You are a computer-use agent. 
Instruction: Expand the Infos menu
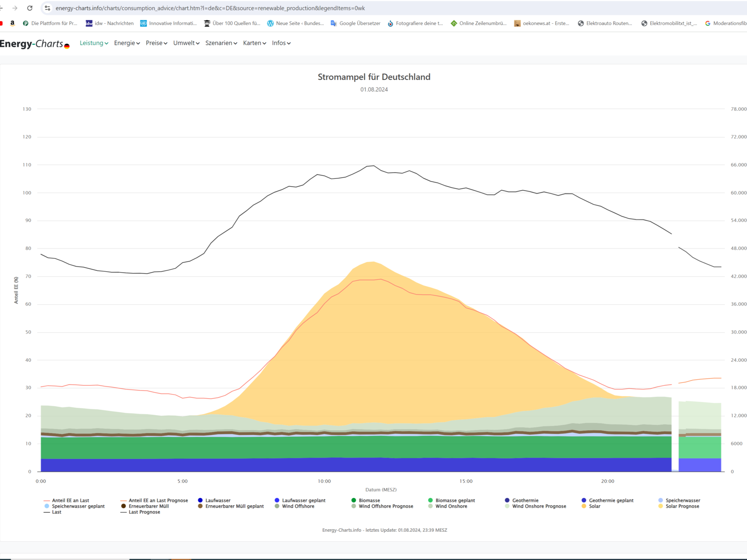(x=281, y=43)
